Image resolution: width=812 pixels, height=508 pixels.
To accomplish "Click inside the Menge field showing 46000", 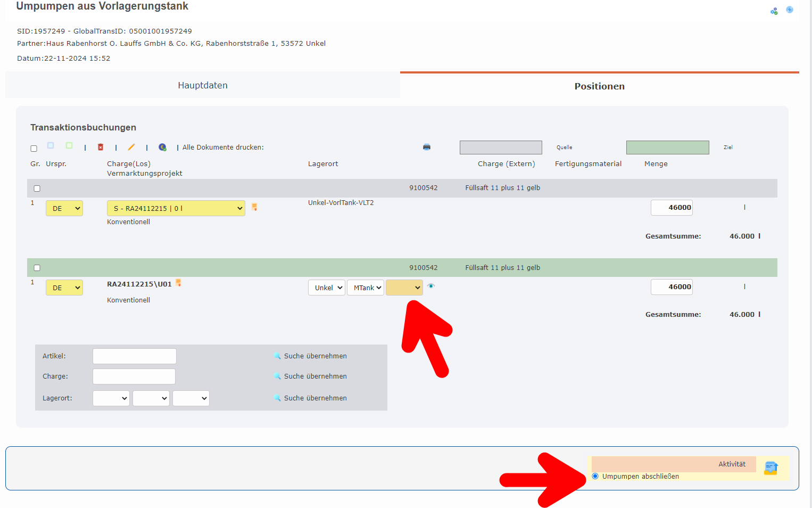I will [672, 207].
